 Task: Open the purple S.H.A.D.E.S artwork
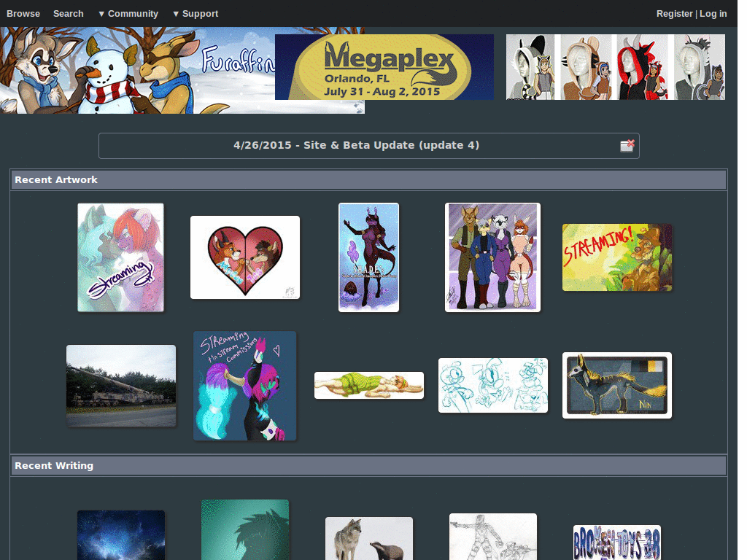pyautogui.click(x=368, y=257)
